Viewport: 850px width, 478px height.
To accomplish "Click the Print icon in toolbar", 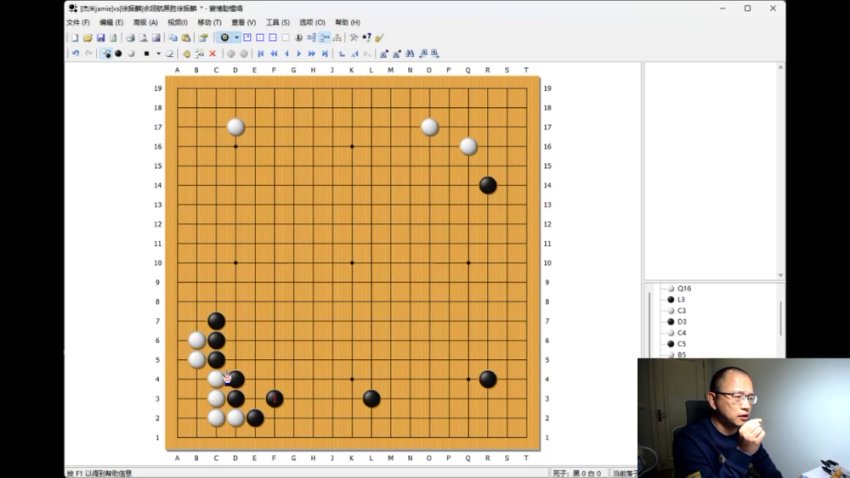I will tap(130, 38).
